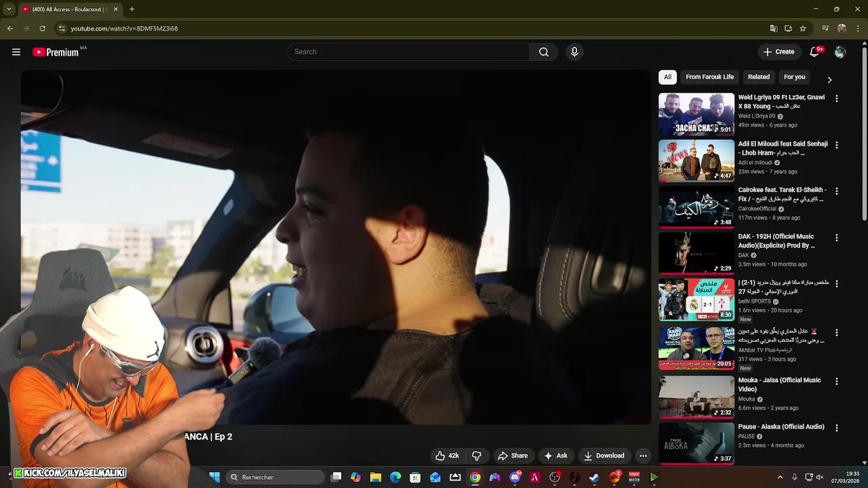
Task: Open the Pause Alaska video thumbnail
Action: (x=696, y=443)
